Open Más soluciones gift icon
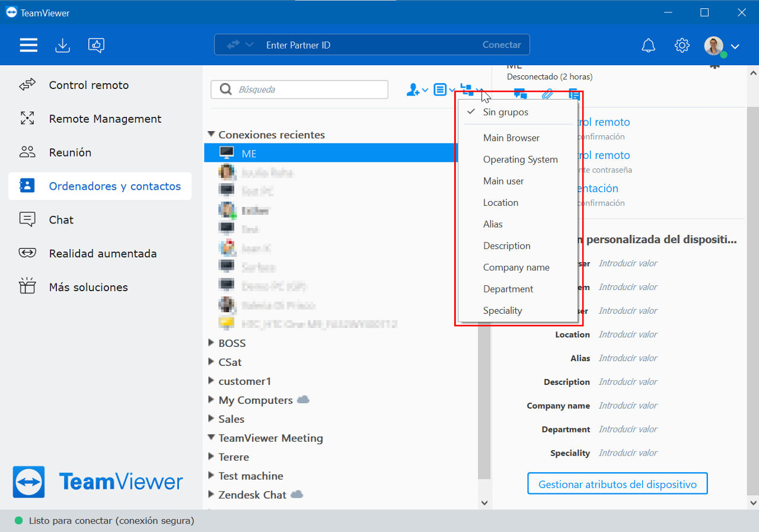 (x=27, y=286)
